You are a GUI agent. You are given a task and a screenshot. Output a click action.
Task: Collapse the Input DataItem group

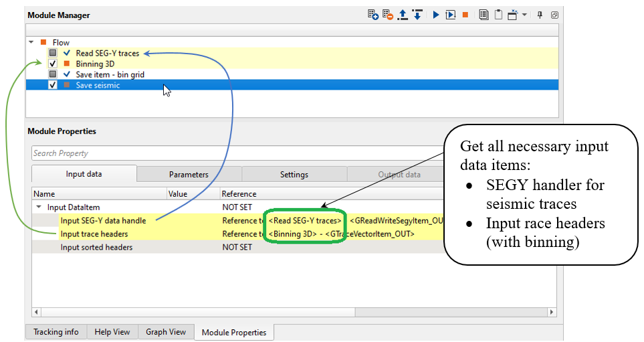coord(38,207)
